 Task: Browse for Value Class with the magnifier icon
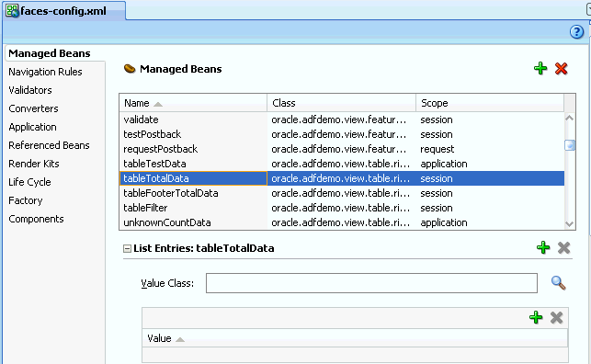pos(558,283)
